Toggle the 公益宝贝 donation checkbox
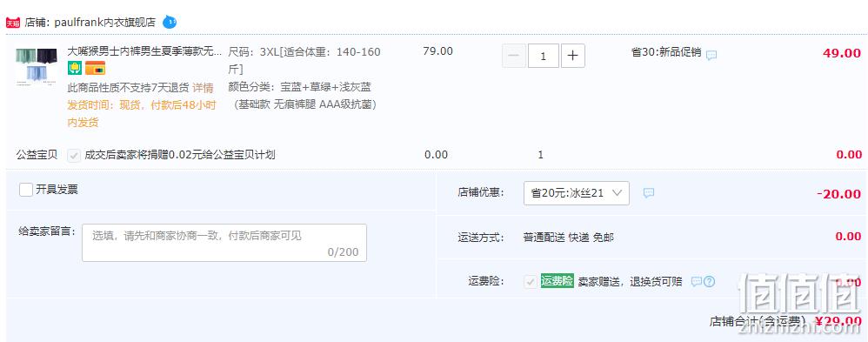The image size is (868, 342). coord(74,155)
